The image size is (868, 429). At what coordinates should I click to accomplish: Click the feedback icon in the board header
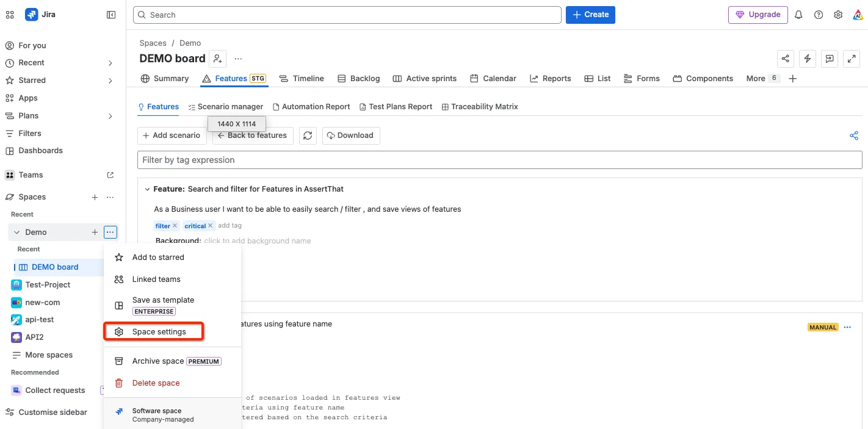coord(830,59)
